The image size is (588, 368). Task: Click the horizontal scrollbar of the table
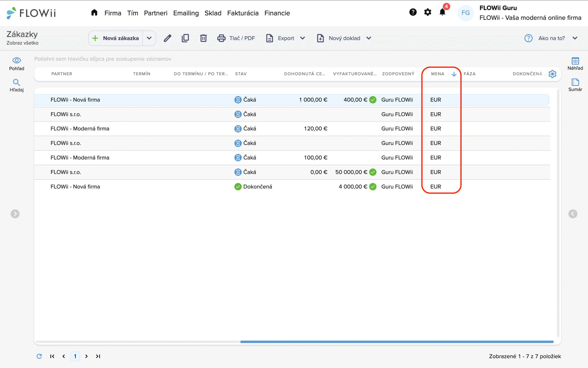pos(397,342)
